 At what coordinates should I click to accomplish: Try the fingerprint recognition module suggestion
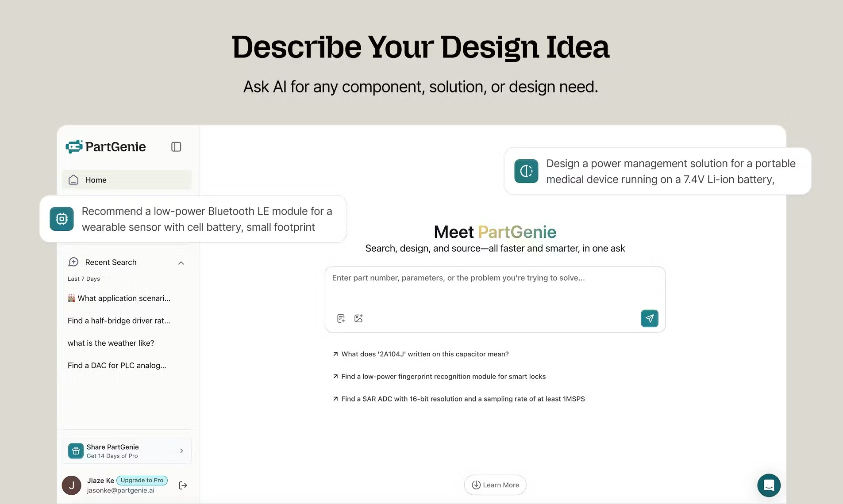(x=439, y=377)
